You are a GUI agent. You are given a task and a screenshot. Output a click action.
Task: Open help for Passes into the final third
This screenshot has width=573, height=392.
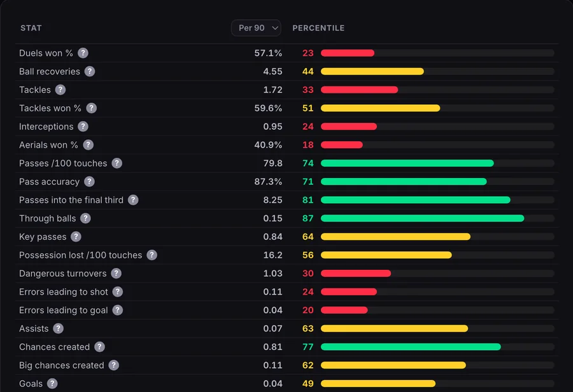coord(133,200)
